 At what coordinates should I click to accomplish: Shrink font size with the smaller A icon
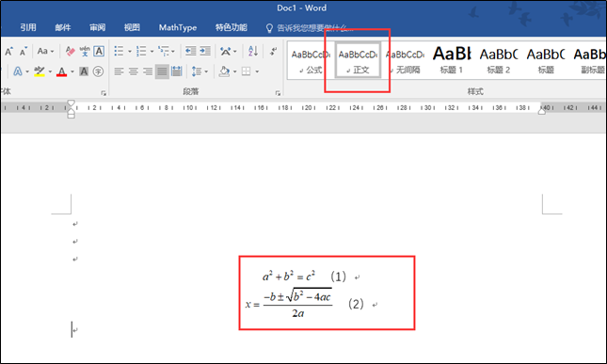(24, 51)
